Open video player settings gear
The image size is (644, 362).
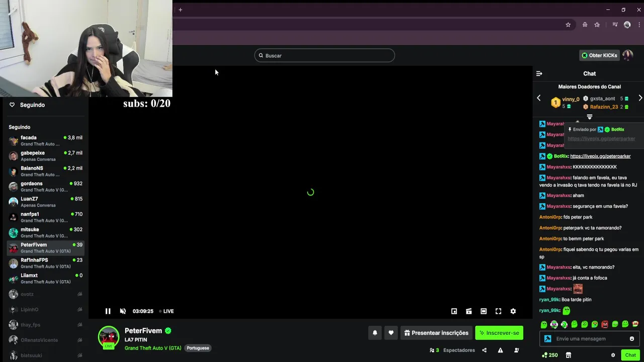point(513,311)
